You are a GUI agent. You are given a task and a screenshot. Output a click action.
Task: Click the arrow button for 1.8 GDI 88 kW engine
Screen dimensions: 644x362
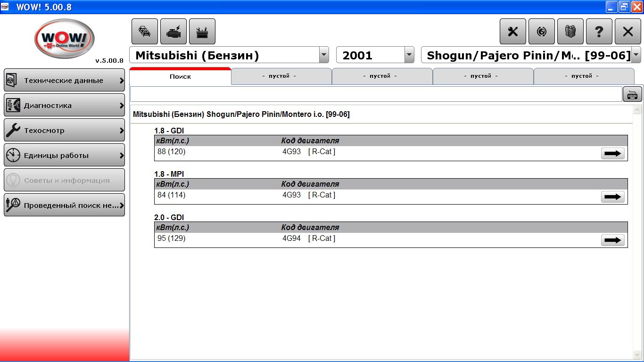coord(613,153)
